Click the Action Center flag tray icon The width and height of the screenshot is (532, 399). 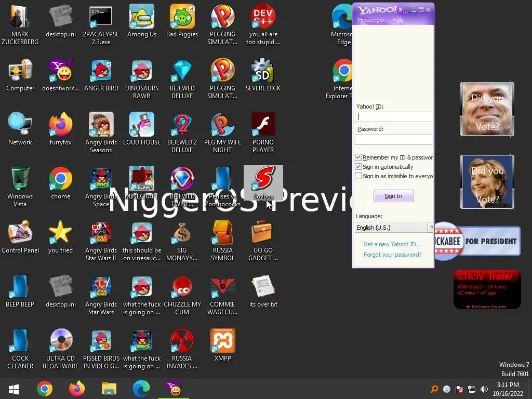459,389
